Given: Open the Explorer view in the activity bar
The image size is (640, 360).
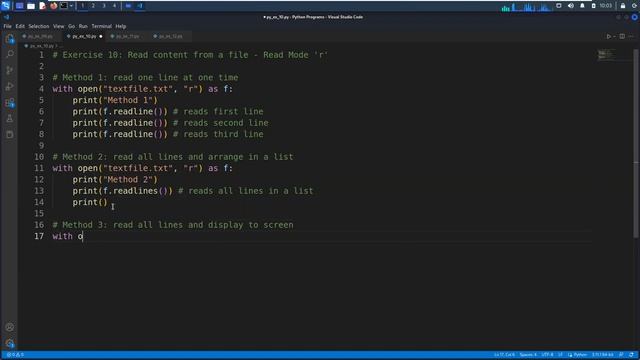Looking at the screenshot, I should pos(9,39).
